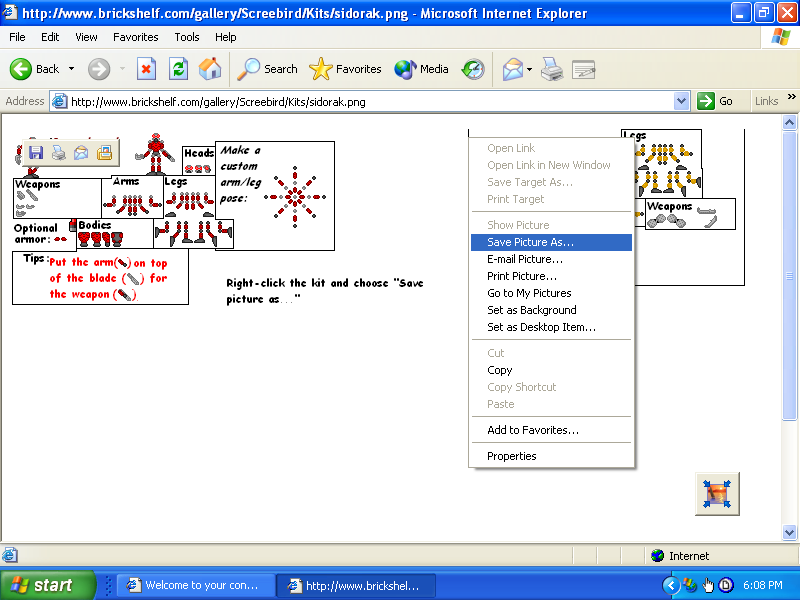
Task: Click the Windows flag logo throbber
Action: pos(781,37)
